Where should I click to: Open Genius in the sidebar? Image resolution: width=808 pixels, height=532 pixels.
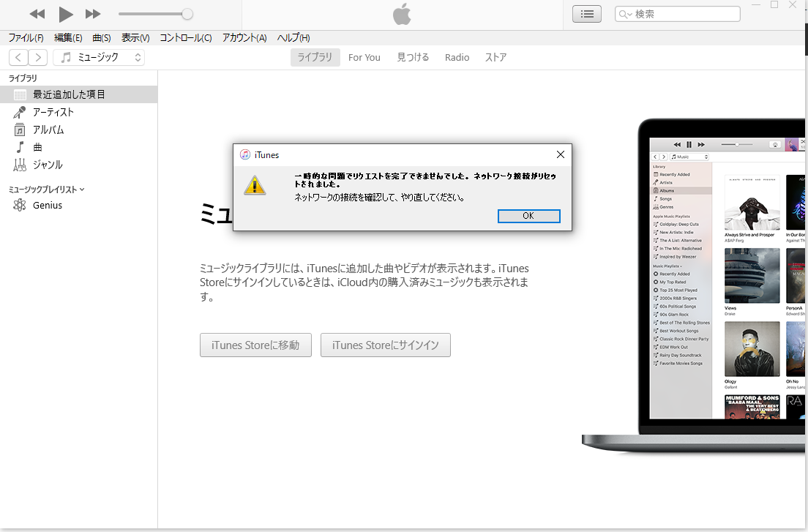[78, 205]
